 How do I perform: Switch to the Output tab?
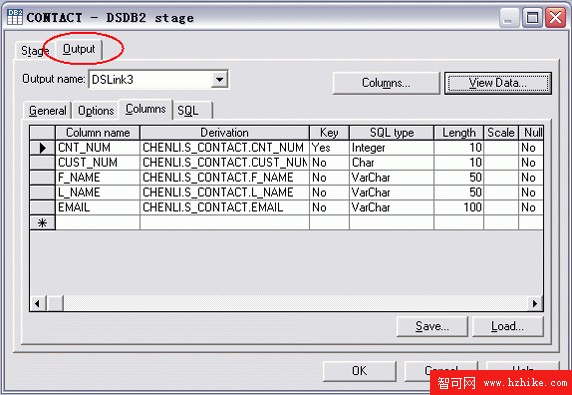coord(79,49)
